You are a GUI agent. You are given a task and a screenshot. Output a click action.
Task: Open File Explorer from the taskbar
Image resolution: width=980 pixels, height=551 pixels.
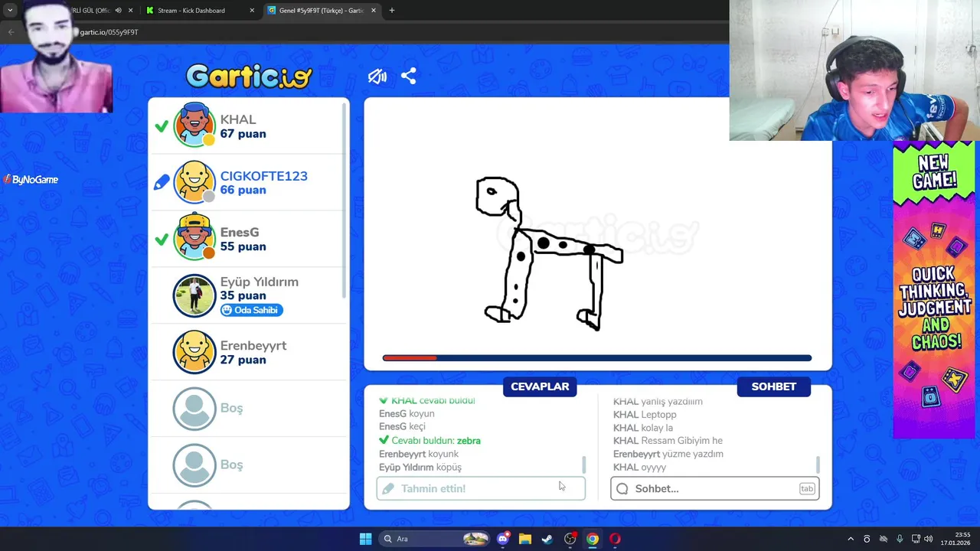pyautogui.click(x=525, y=539)
